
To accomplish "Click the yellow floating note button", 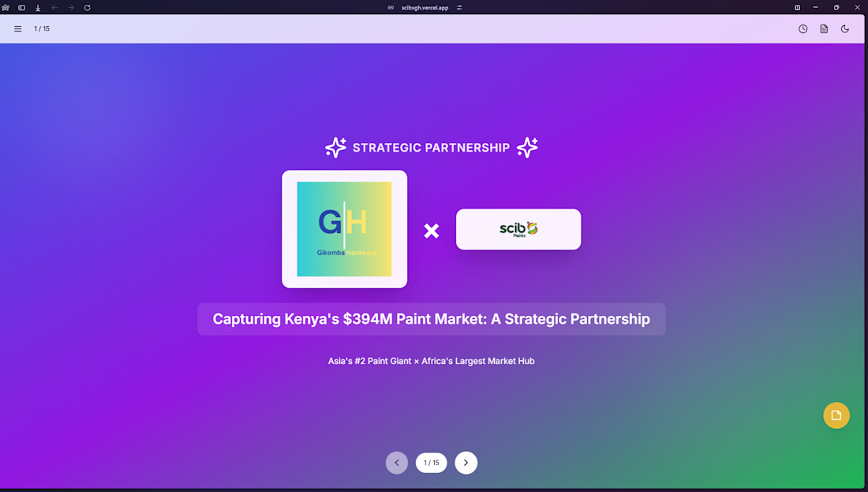I will tap(836, 415).
